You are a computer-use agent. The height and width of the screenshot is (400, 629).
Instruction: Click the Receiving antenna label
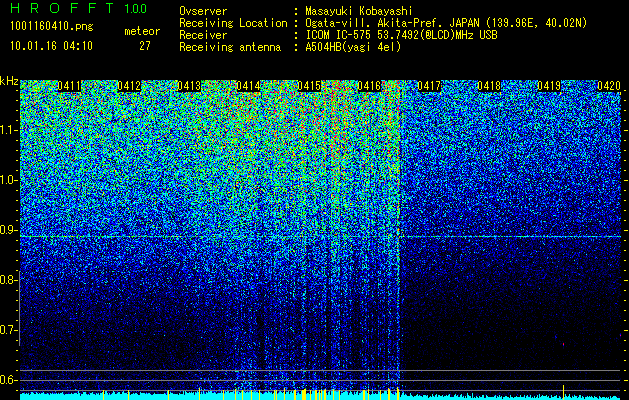click(x=230, y=47)
